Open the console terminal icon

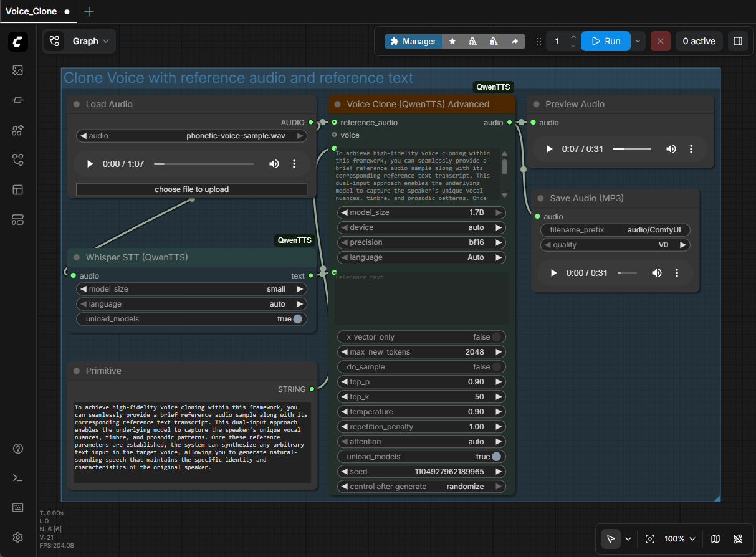(x=18, y=478)
